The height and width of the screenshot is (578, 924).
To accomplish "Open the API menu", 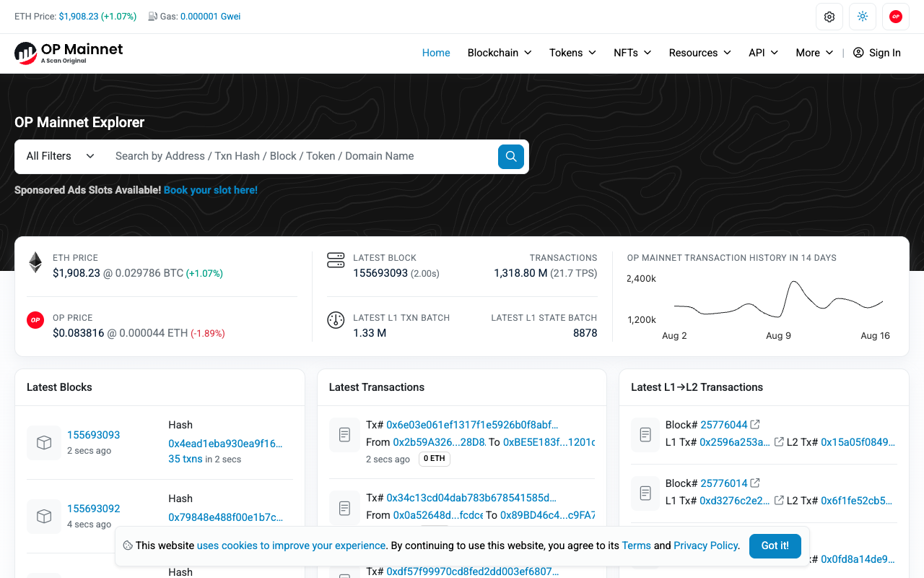I will pos(763,53).
